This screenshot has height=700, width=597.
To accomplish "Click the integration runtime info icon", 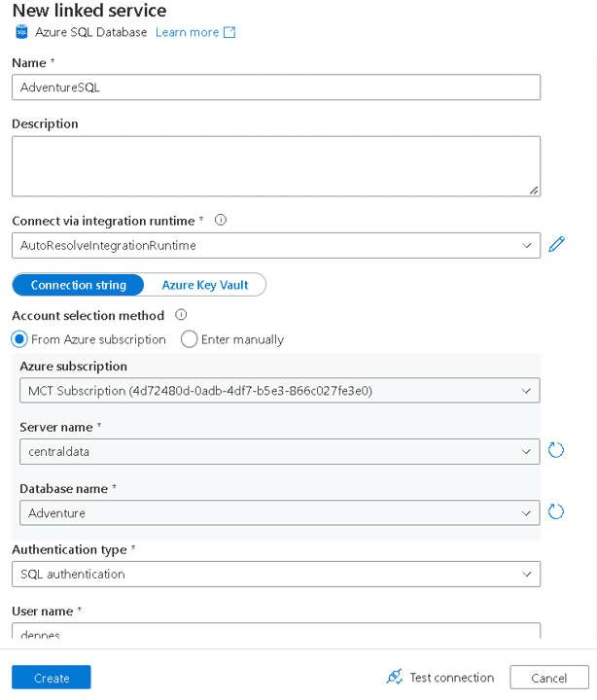I will click(220, 220).
